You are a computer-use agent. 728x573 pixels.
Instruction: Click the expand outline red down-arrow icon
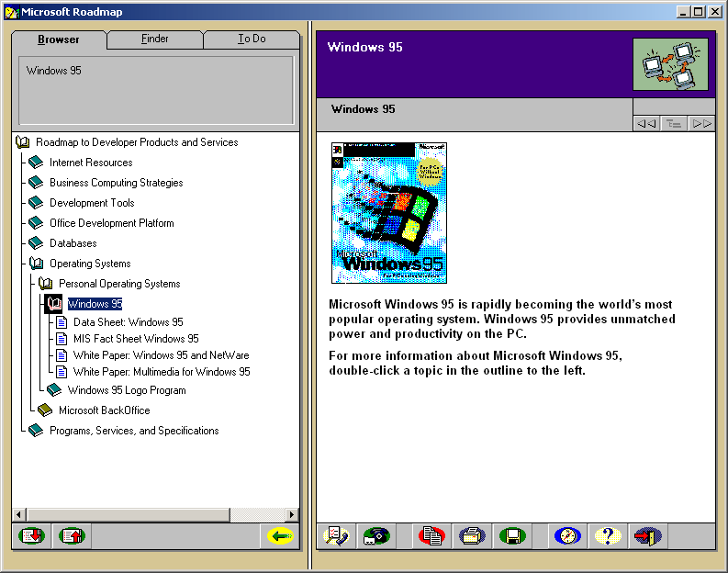click(31, 536)
